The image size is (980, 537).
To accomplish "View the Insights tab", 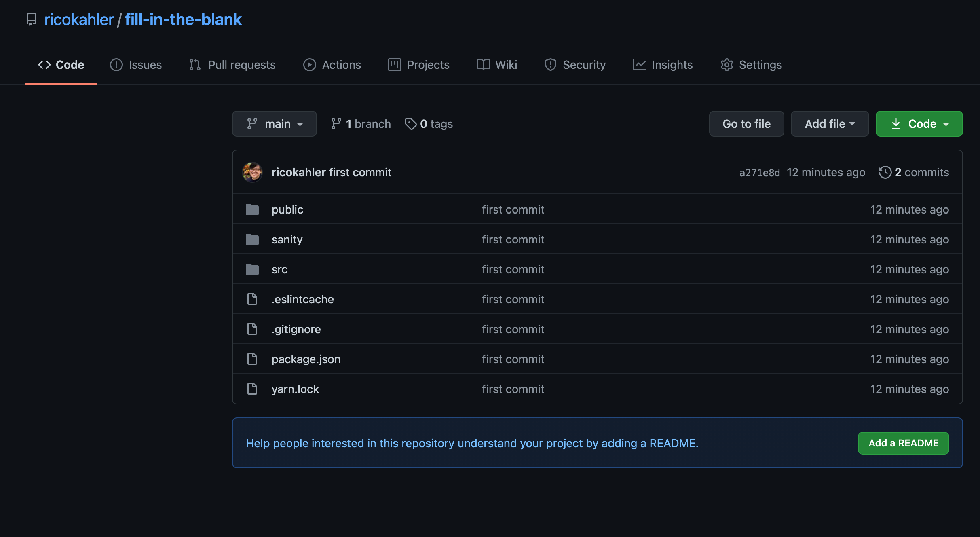I will [x=663, y=65].
